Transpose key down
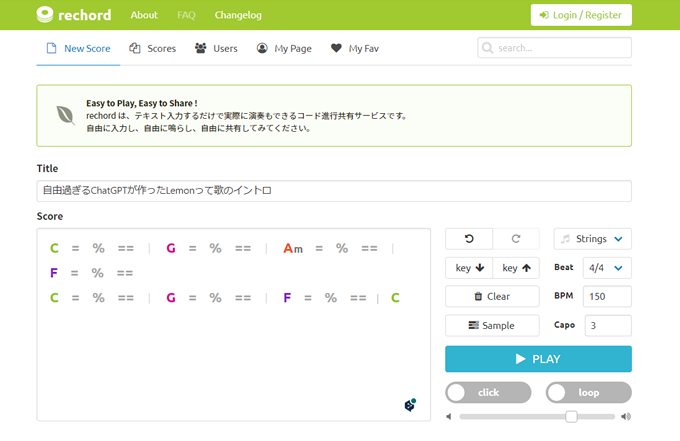 (469, 268)
